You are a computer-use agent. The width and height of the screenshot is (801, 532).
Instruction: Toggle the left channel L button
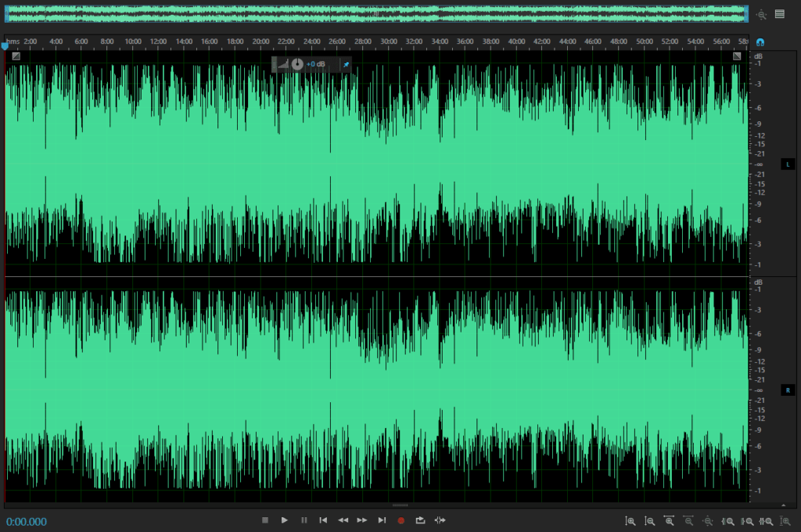(787, 164)
